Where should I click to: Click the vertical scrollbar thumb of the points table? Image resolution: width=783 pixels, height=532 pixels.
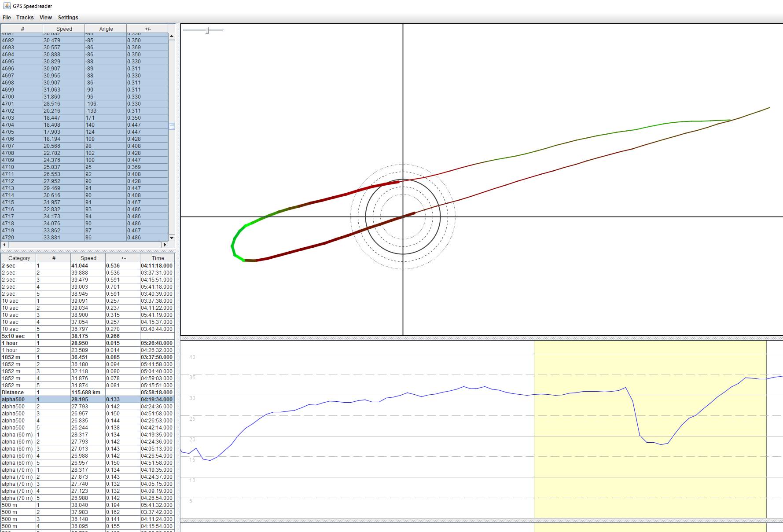172,126
